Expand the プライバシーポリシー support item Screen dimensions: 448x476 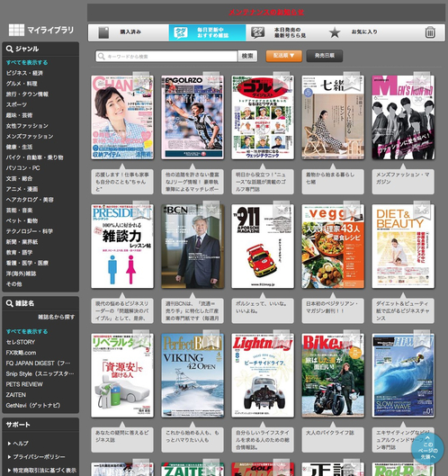pos(36,456)
